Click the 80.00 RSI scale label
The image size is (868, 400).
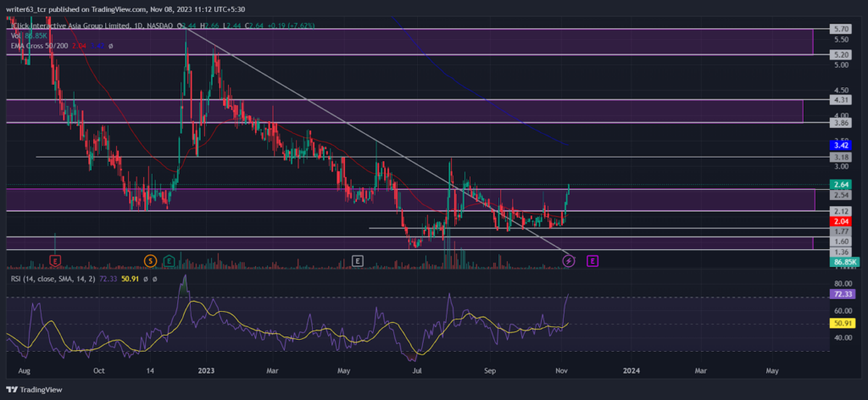pyautogui.click(x=843, y=283)
